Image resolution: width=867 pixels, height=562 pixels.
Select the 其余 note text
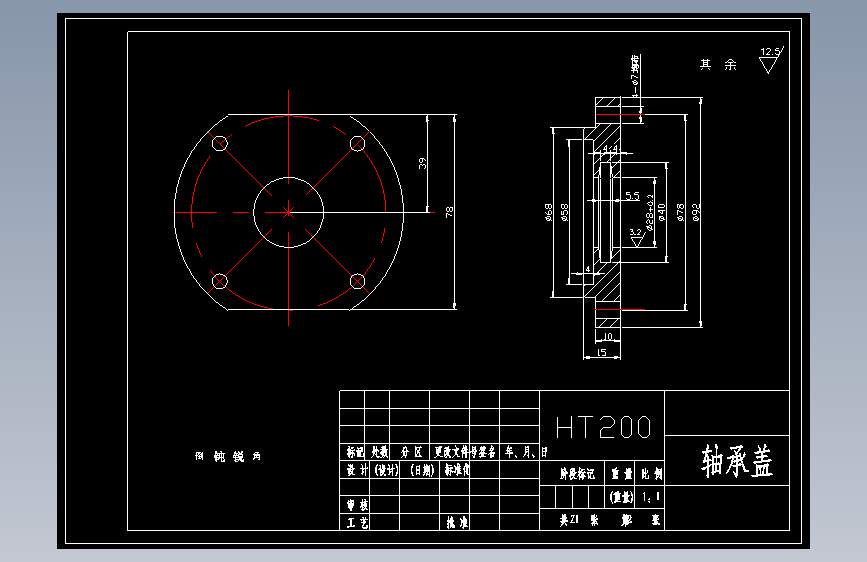718,65
